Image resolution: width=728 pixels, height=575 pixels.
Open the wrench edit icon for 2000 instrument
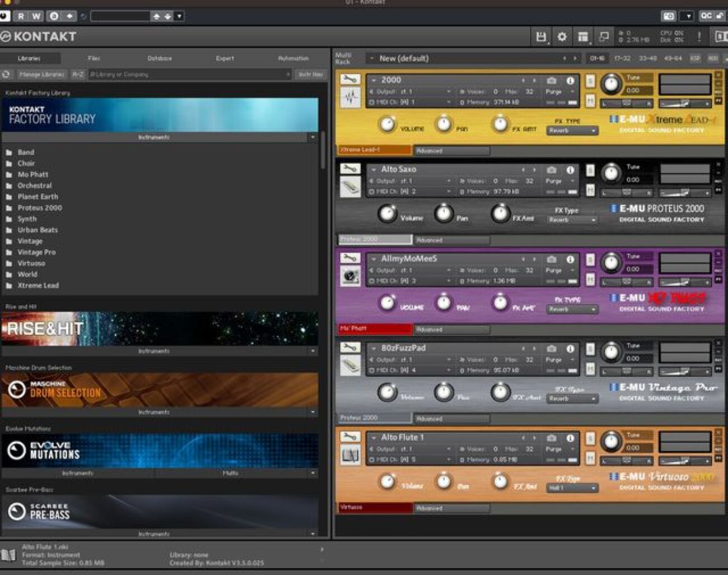tap(350, 79)
